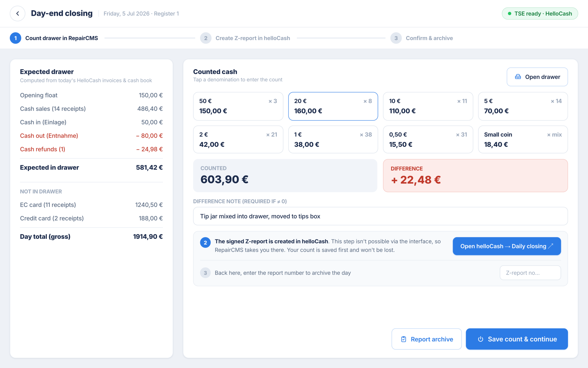Go back with the left chevron button
The height and width of the screenshot is (368, 588).
(x=17, y=13)
